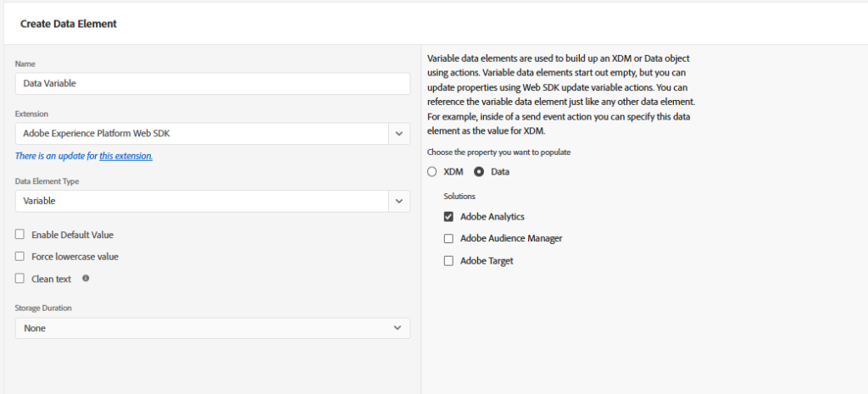868x394 pixels.
Task: Follow the 'this extension' update link
Action: coord(125,156)
